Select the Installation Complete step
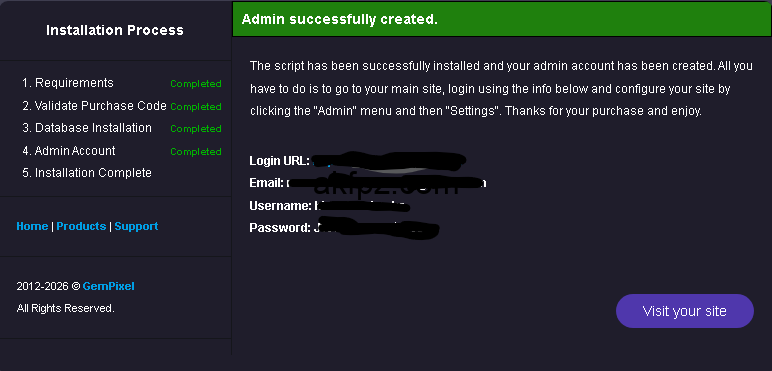Image resolution: width=772 pixels, height=371 pixels. [x=87, y=173]
